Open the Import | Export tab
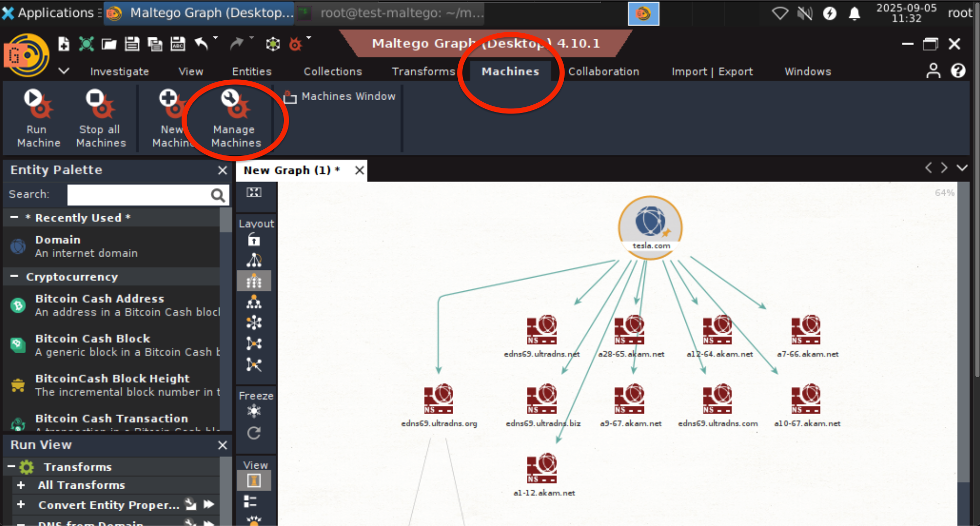 point(712,72)
